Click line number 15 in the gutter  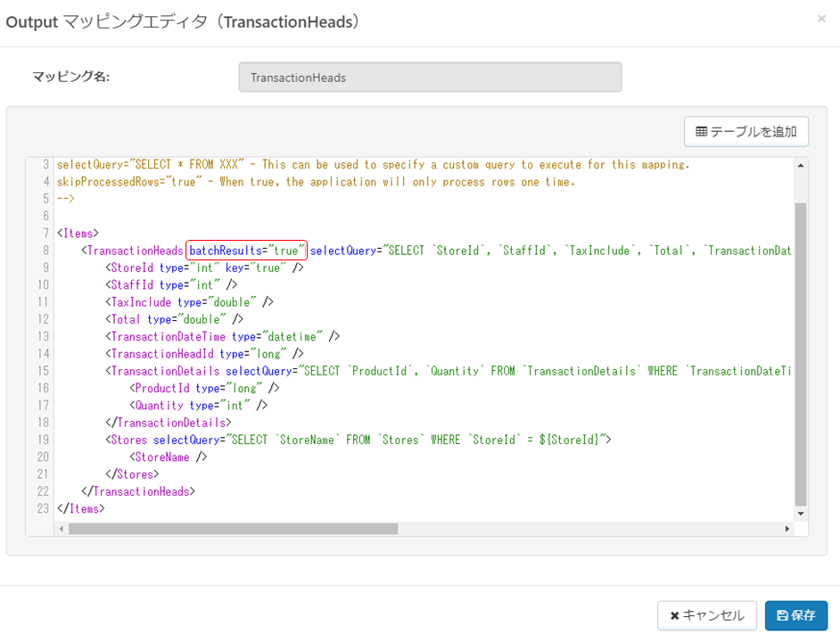coord(42,370)
